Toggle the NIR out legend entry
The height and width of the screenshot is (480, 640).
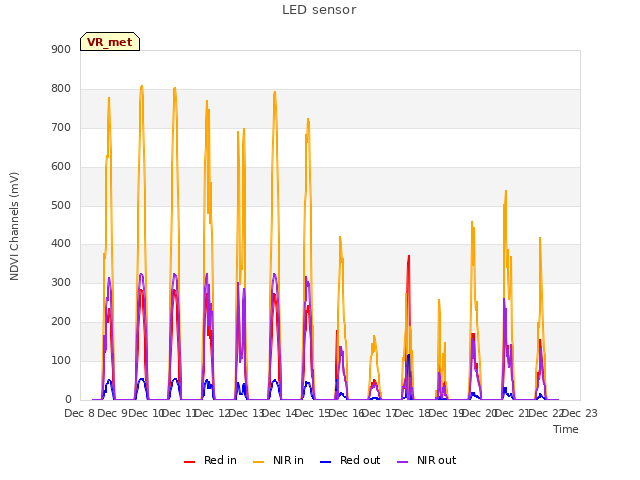[427, 460]
